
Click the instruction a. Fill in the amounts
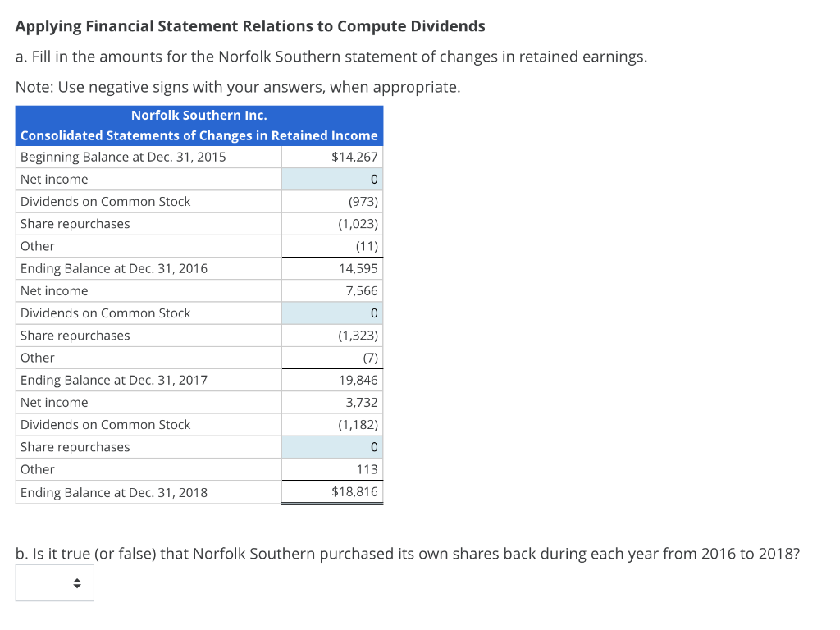(331, 57)
